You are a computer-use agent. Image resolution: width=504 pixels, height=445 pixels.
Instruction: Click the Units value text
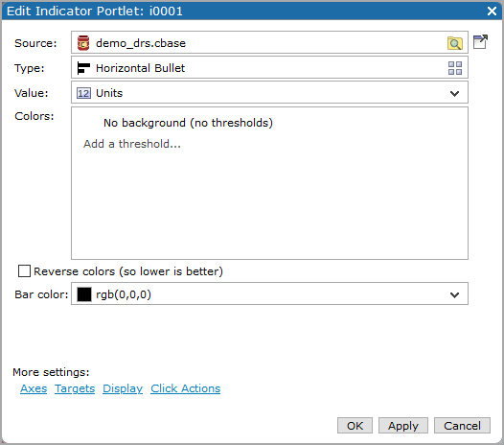pos(109,93)
